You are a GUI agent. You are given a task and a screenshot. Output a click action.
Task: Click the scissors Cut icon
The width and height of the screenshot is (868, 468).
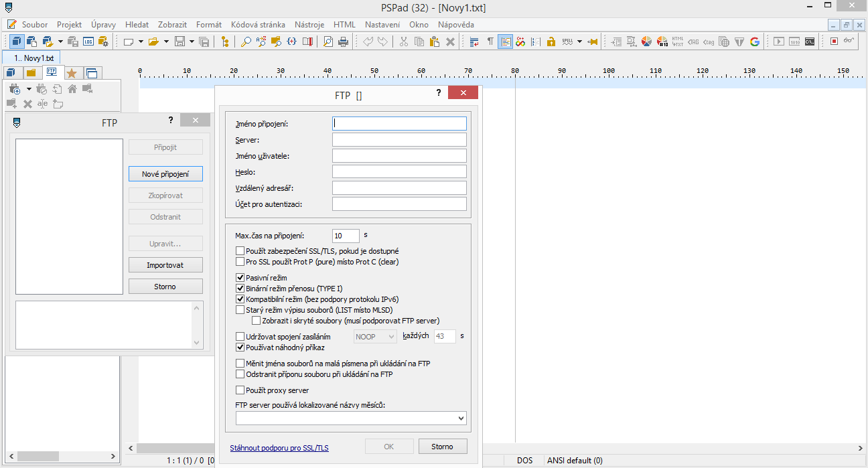pos(403,42)
